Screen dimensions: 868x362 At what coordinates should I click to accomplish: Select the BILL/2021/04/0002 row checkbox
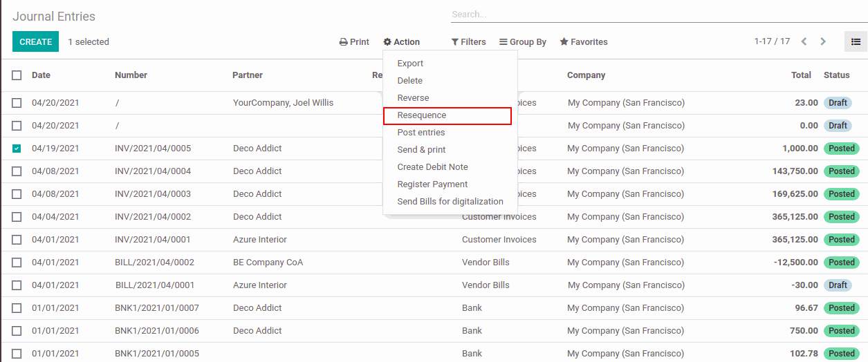tap(17, 263)
